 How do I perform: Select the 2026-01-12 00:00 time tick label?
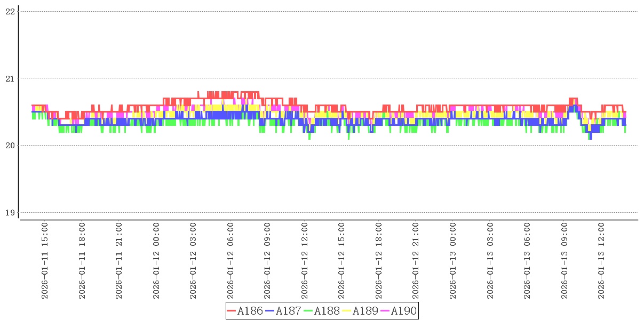click(x=156, y=261)
